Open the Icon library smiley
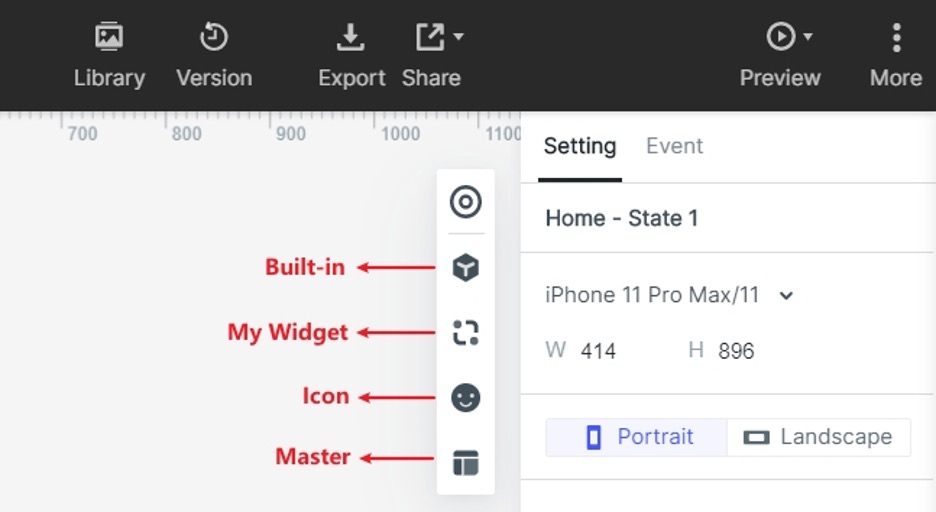936x512 pixels. click(465, 397)
